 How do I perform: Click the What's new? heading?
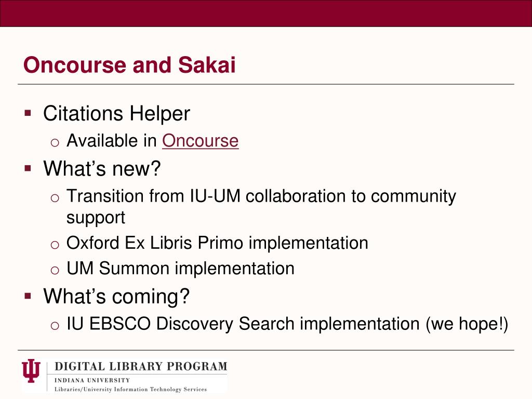pyautogui.click(x=102, y=168)
